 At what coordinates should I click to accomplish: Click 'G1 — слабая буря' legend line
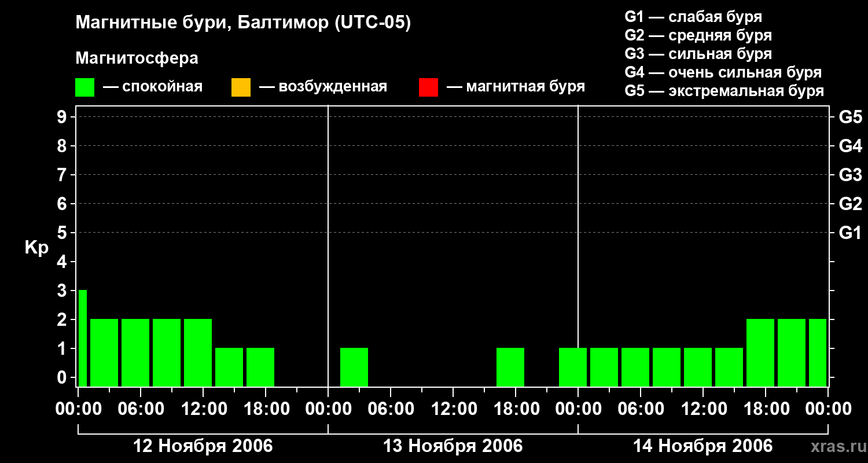(693, 17)
